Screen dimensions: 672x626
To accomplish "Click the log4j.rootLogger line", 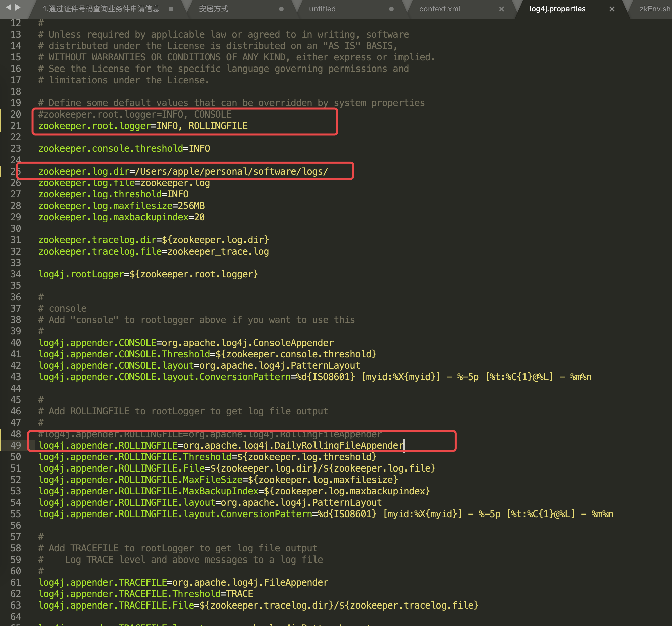I will pyautogui.click(x=148, y=274).
